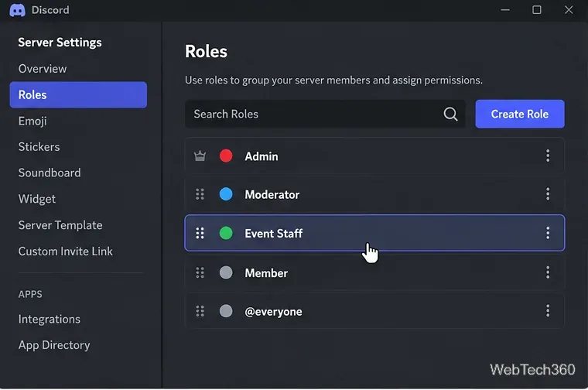Click the Create Role button
This screenshot has width=588, height=390.
click(x=520, y=114)
